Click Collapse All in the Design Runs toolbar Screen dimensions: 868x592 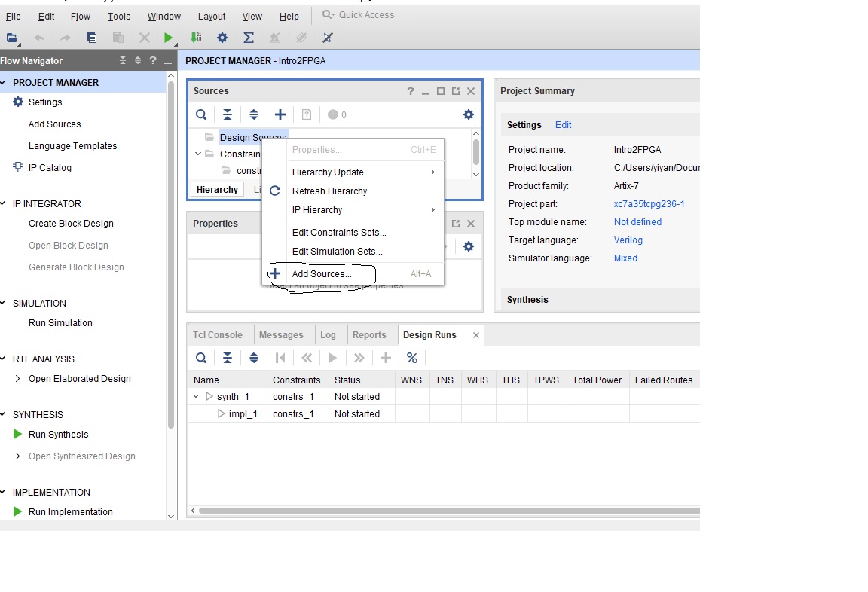pos(227,358)
